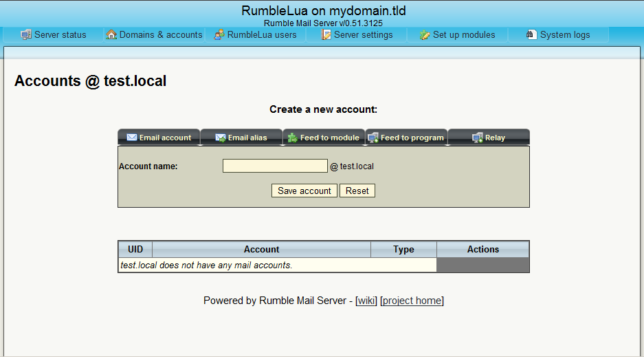Click the System logs icon
644x357 pixels.
pyautogui.click(x=531, y=34)
